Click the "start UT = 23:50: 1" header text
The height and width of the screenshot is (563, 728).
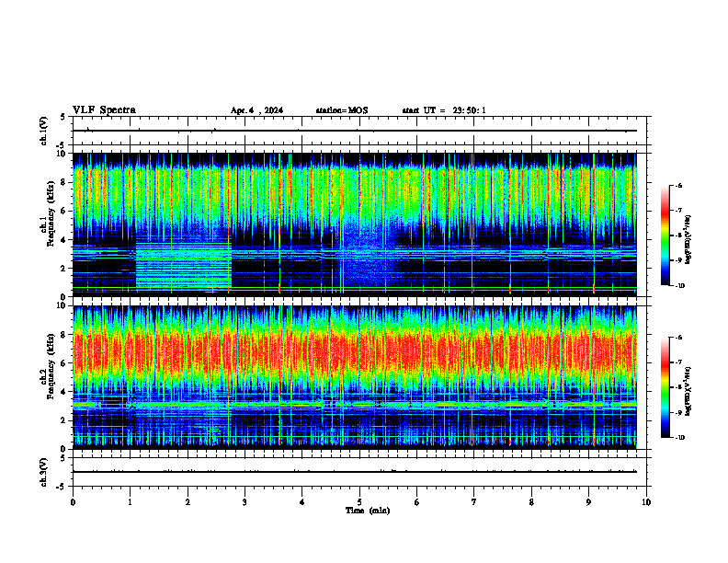pos(444,110)
